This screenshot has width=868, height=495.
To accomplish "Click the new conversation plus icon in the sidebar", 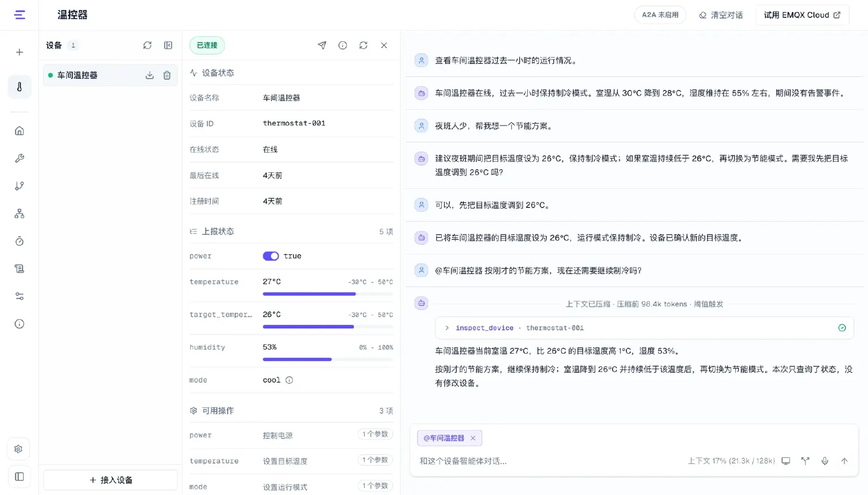I will tap(19, 52).
